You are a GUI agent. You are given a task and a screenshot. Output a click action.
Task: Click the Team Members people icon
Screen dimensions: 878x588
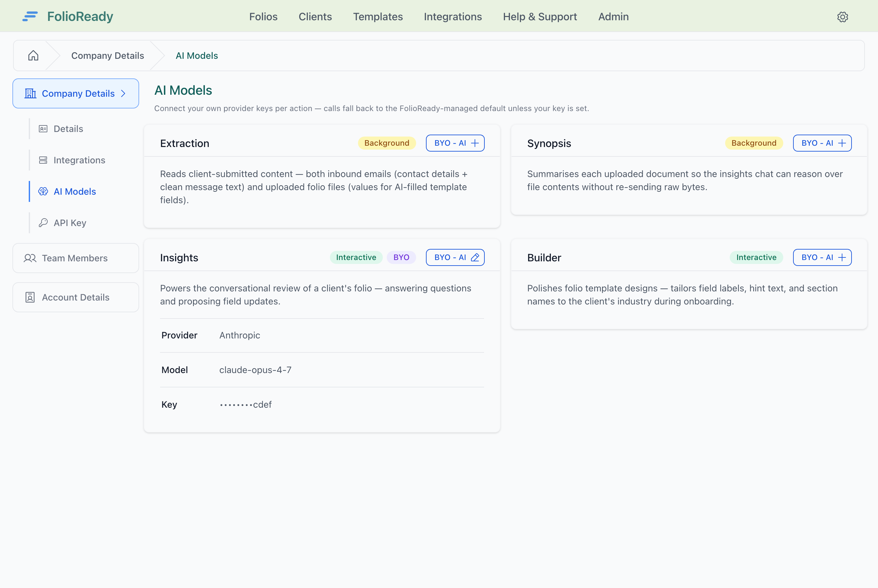(30, 258)
